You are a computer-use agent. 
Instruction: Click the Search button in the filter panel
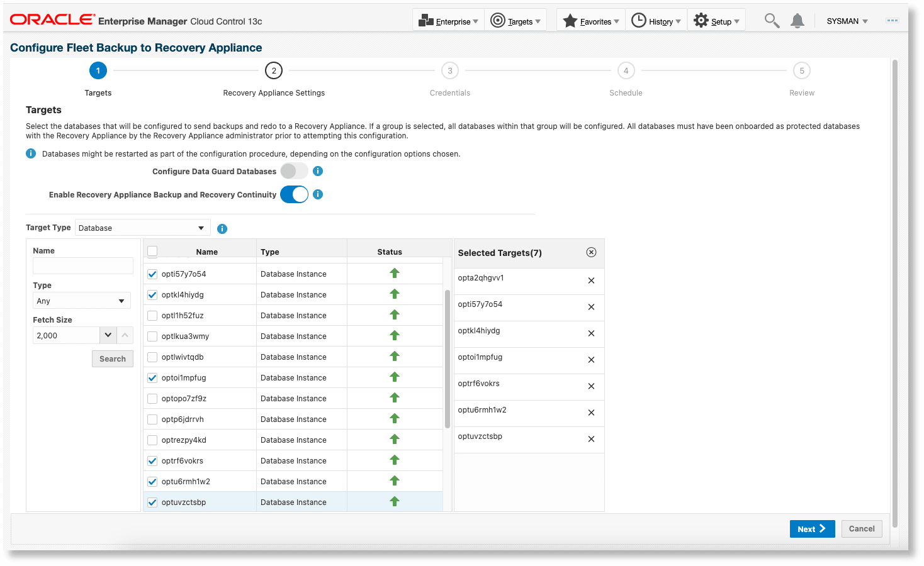click(x=112, y=358)
